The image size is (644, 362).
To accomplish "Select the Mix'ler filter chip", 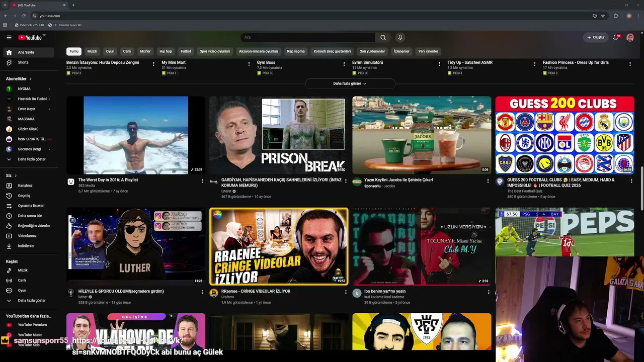I will point(145,51).
